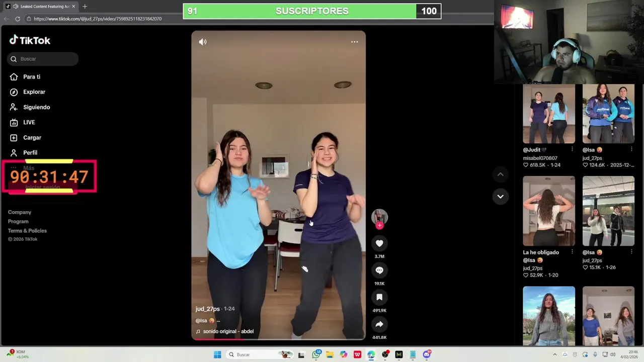This screenshot has width=644, height=362.
Task: Click the @Isa mention in caption
Action: pyautogui.click(x=201, y=320)
